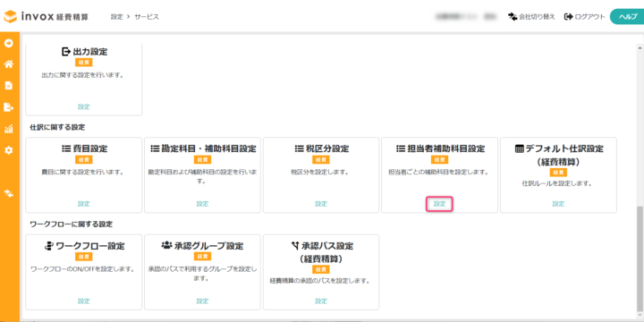Viewport: 644px width, 322px height.
Task: Click the 承認グループ設定 people icon
Action: coord(166,246)
